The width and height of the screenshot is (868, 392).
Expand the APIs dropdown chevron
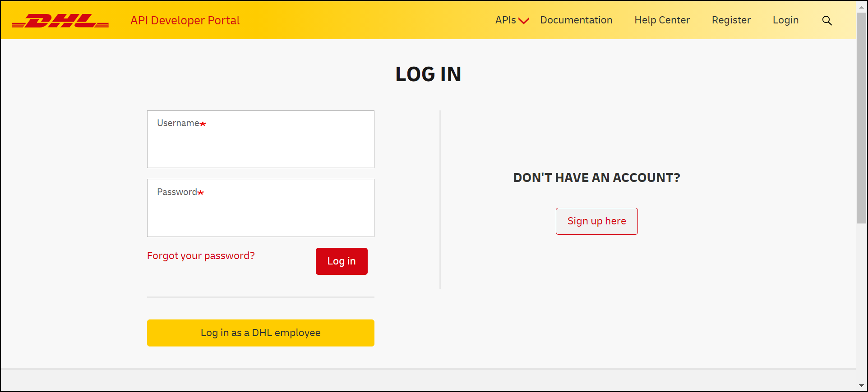pyautogui.click(x=523, y=21)
